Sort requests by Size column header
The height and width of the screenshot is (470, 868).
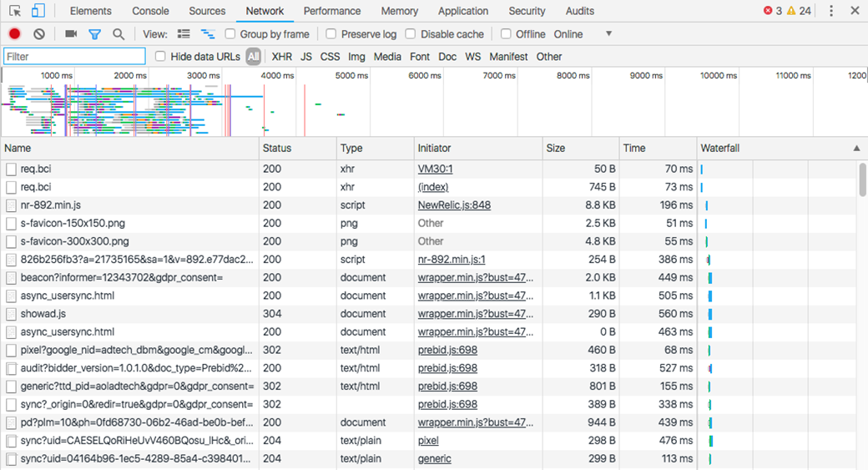pos(556,148)
